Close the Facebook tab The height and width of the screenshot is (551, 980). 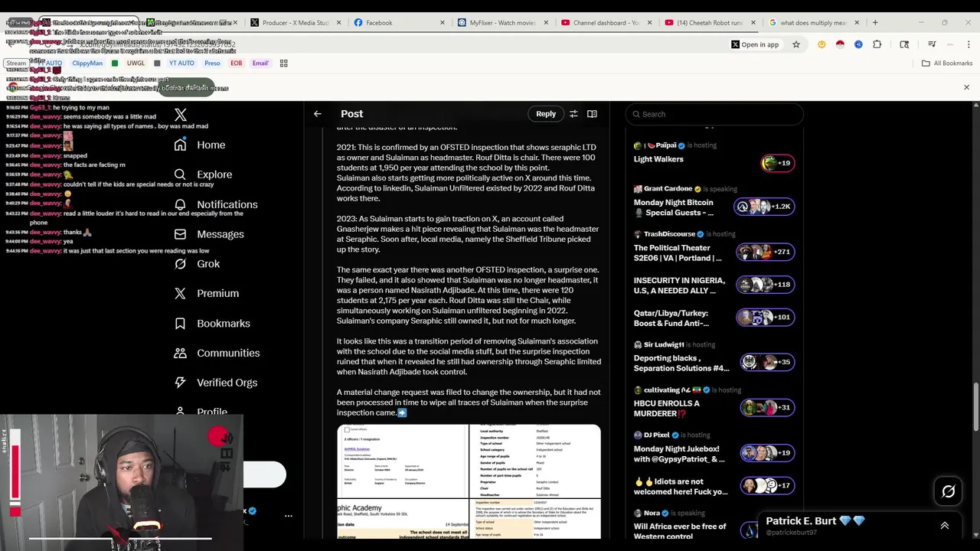click(x=442, y=22)
